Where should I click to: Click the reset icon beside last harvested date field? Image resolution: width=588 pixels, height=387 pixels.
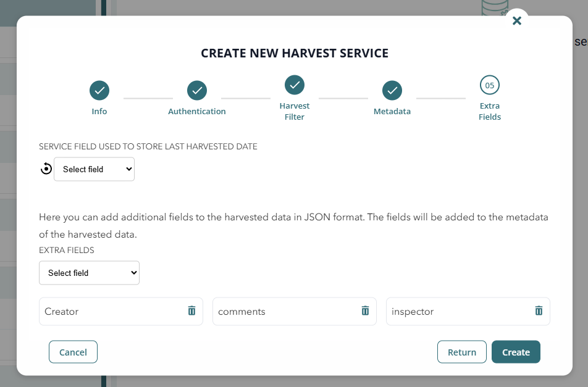tap(46, 169)
